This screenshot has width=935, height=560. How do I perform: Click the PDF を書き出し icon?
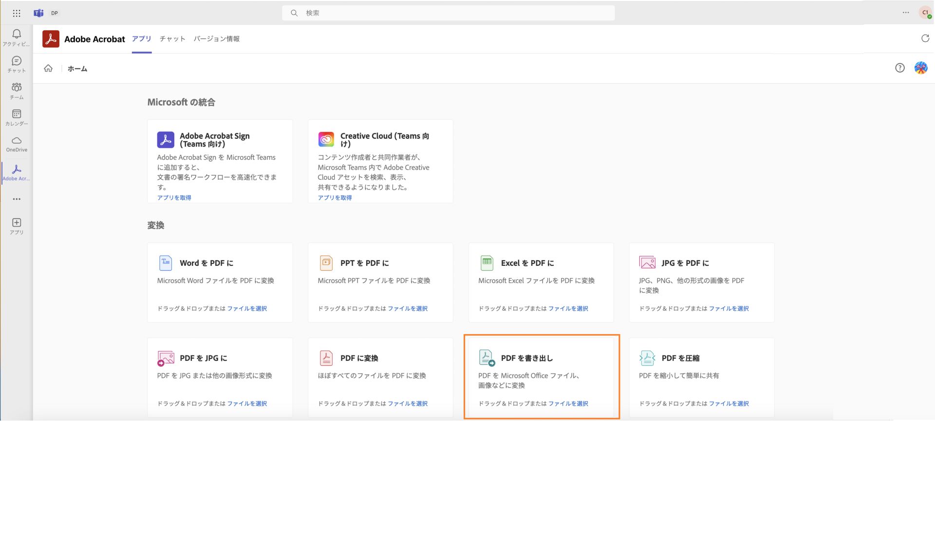point(487,358)
